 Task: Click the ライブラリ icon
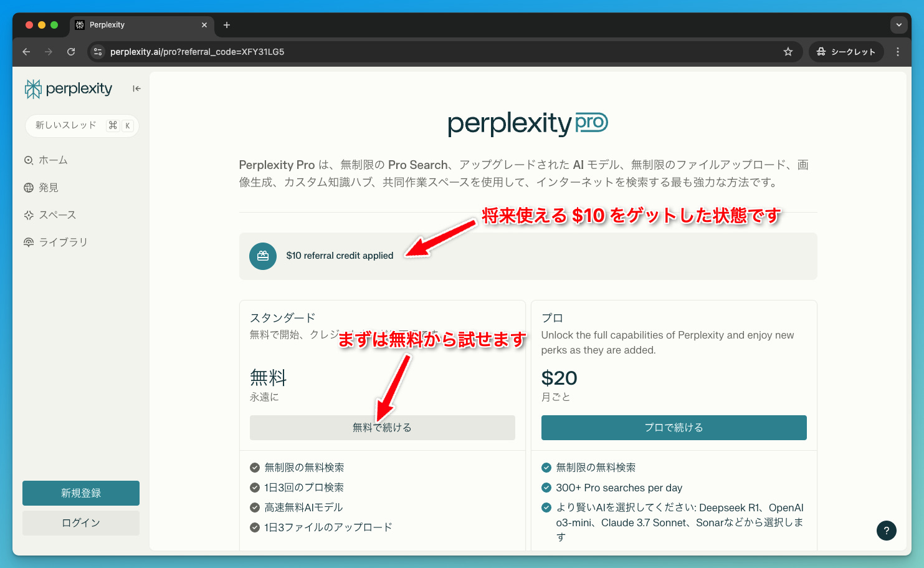click(29, 243)
